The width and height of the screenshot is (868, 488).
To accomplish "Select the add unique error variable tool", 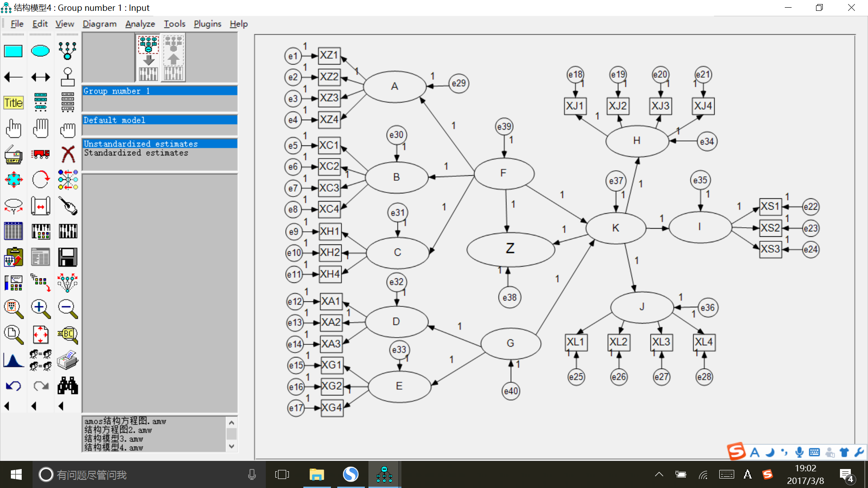I will [67, 77].
